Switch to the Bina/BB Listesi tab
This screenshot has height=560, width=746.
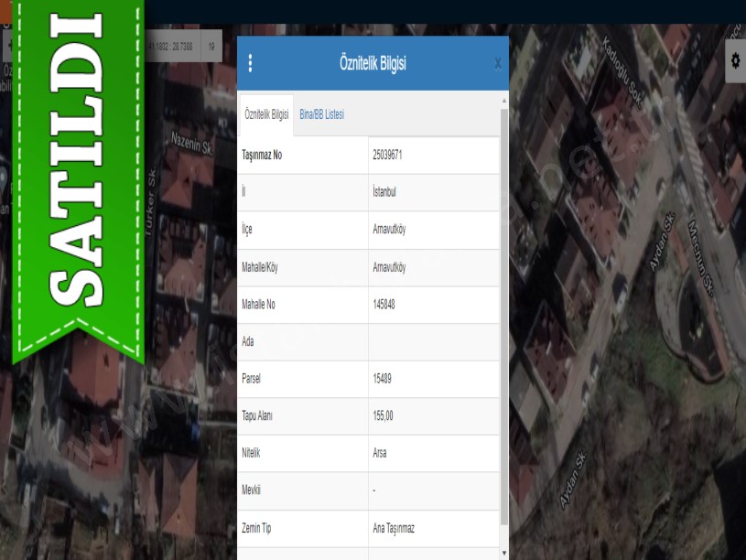[x=321, y=114]
